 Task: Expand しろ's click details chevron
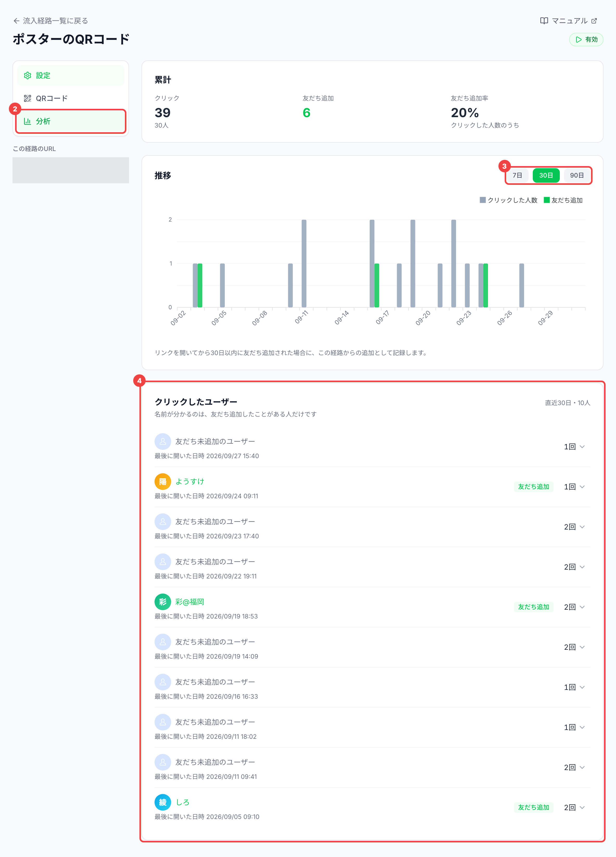tap(582, 807)
